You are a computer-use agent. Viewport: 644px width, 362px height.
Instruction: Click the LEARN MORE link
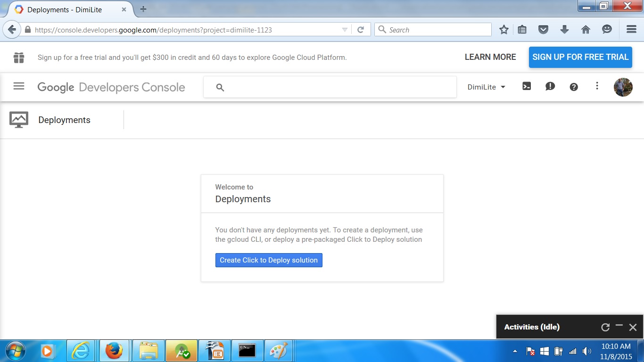tap(490, 57)
